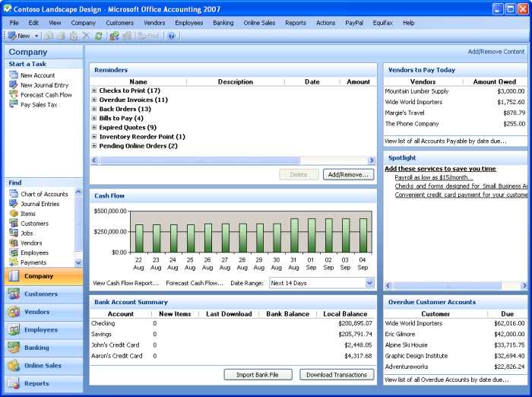Select Eric Gilmore in Overdue Customer Accounts
The image size is (532, 397).
(x=455, y=334)
